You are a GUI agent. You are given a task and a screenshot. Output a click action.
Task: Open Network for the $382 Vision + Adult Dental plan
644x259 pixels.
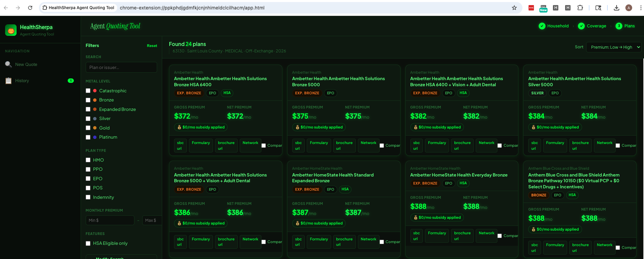click(x=487, y=146)
